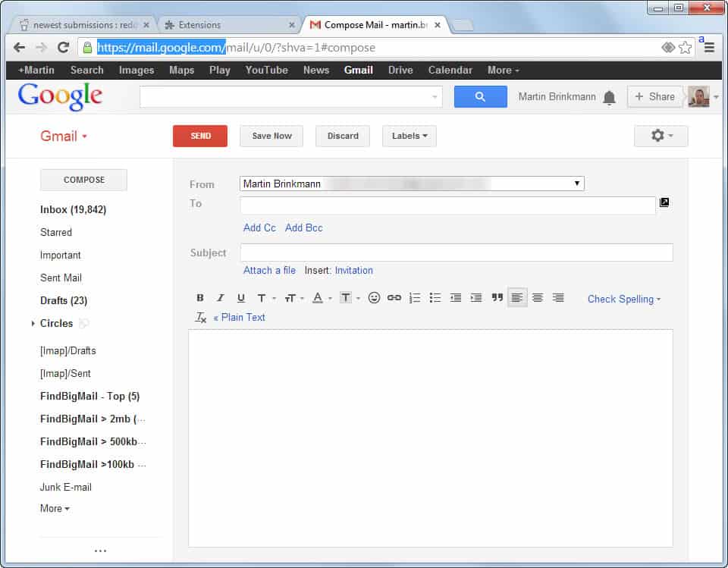Viewport: 728px width, 568px height.
Task: Toggle bold formatting in the compose toolbar
Action: click(x=200, y=297)
